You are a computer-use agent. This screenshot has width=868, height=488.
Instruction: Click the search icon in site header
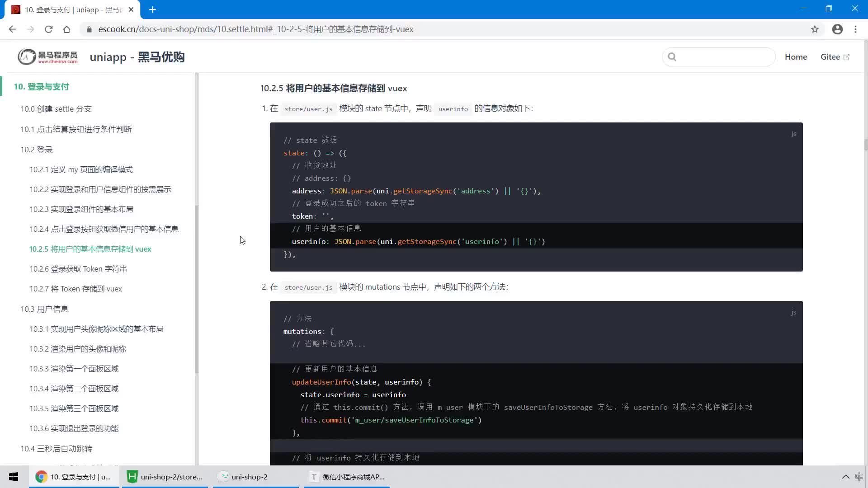click(x=672, y=56)
